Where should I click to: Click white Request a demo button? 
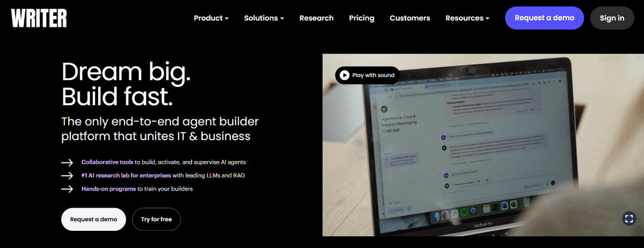pos(93,219)
